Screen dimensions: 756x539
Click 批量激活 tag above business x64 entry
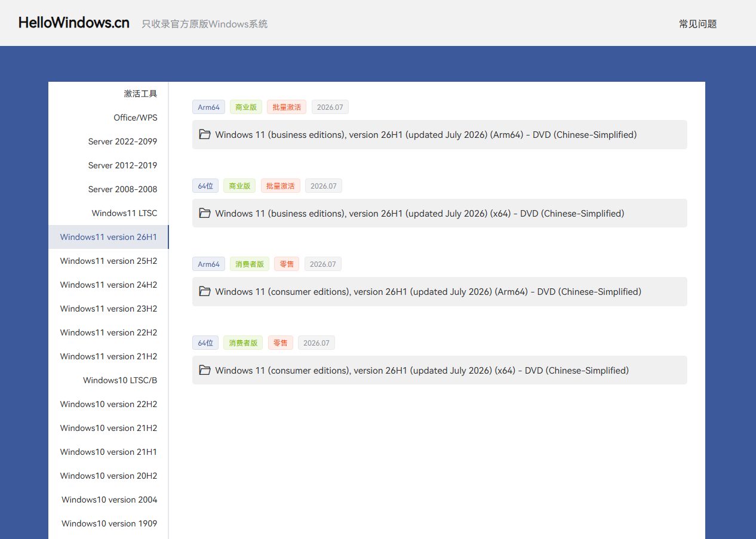(280, 186)
